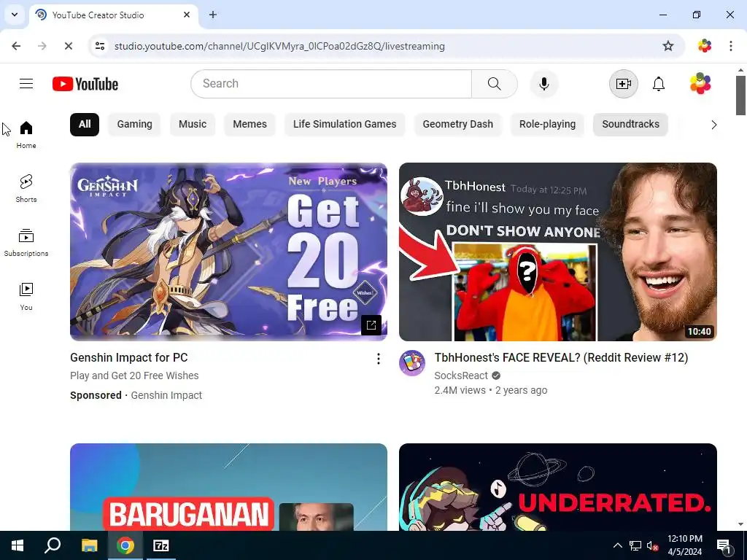Click TbhHonest's FACE REVEAL video title
The width and height of the screenshot is (747, 560).
tap(561, 357)
